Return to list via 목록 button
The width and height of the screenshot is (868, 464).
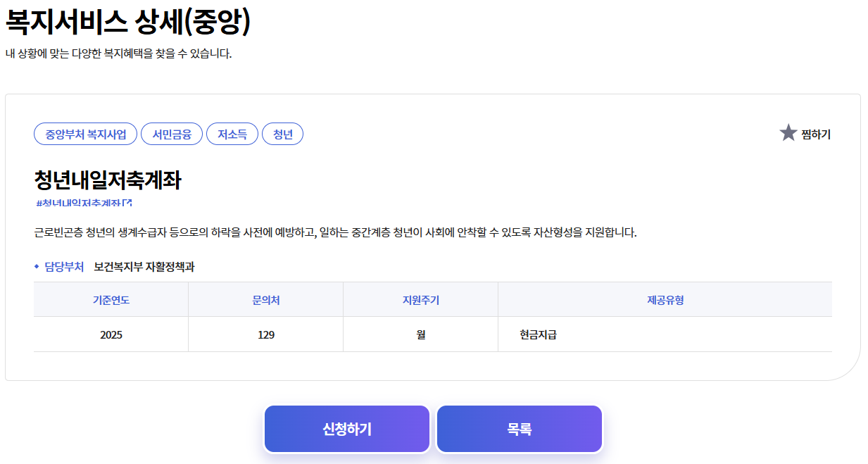pyautogui.click(x=519, y=428)
